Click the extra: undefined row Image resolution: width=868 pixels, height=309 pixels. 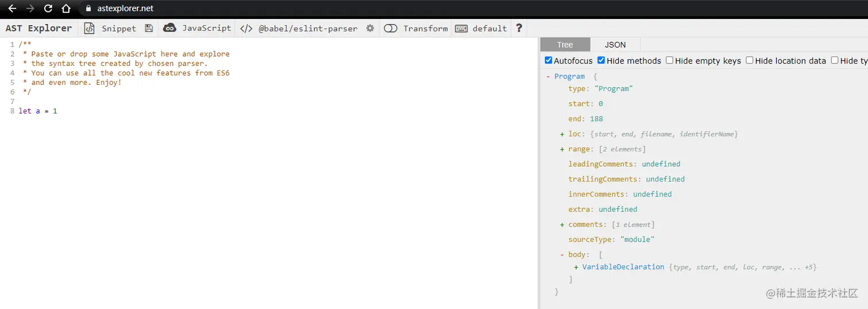(x=603, y=209)
